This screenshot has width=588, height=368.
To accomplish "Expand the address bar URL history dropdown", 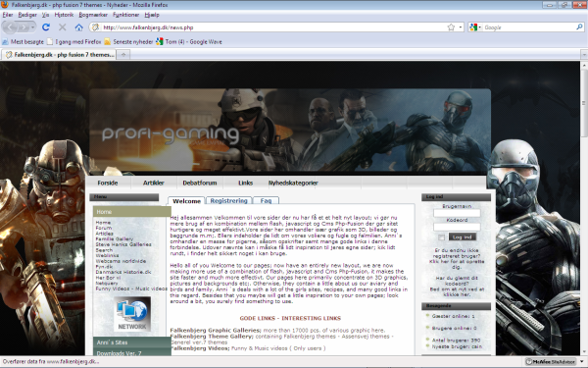I will (x=461, y=27).
